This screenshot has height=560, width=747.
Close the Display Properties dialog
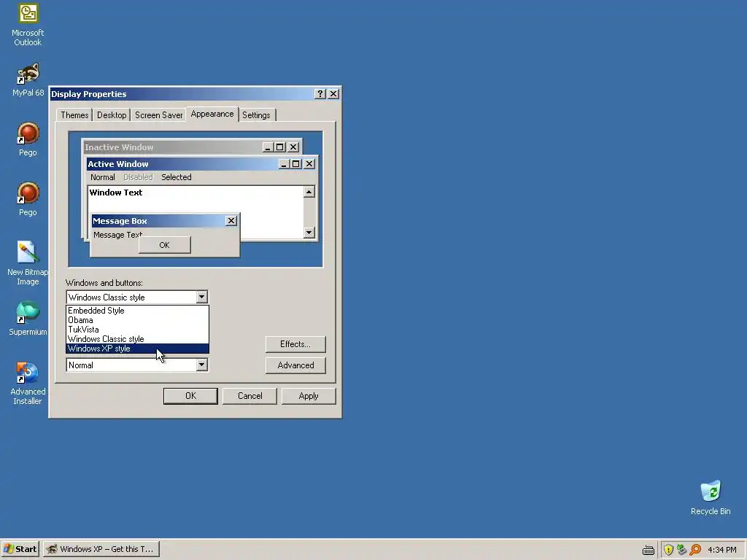[x=333, y=94]
